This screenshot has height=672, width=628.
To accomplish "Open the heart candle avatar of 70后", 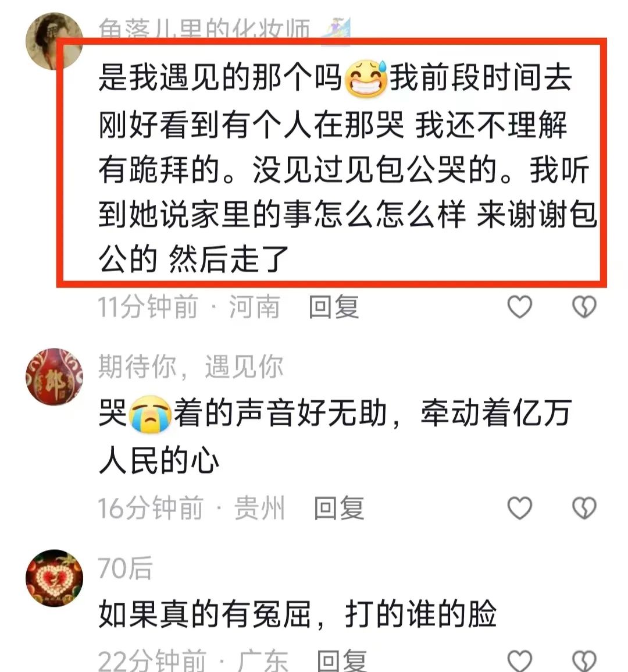I will click(x=54, y=578).
